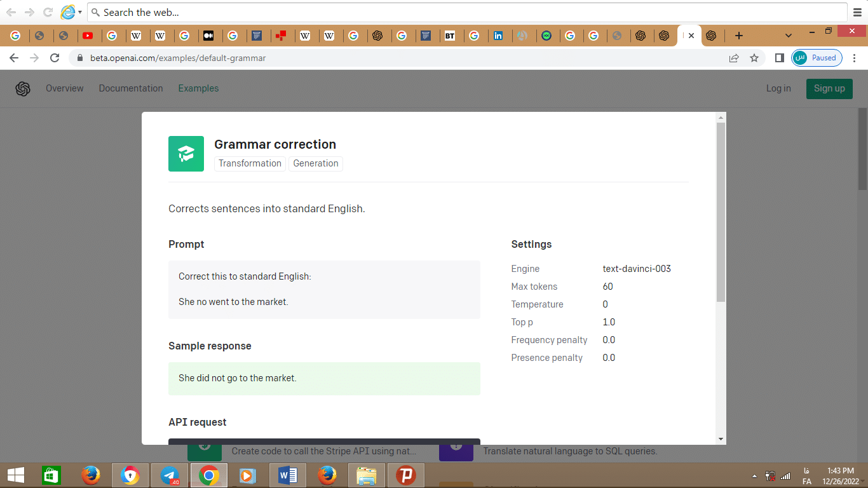Open the Documentation nav item
The image size is (868, 488).
(131, 88)
